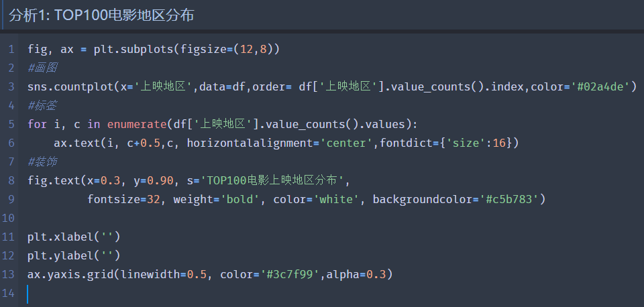Click line number 13 in the gutter
644x307 pixels.
point(8,274)
